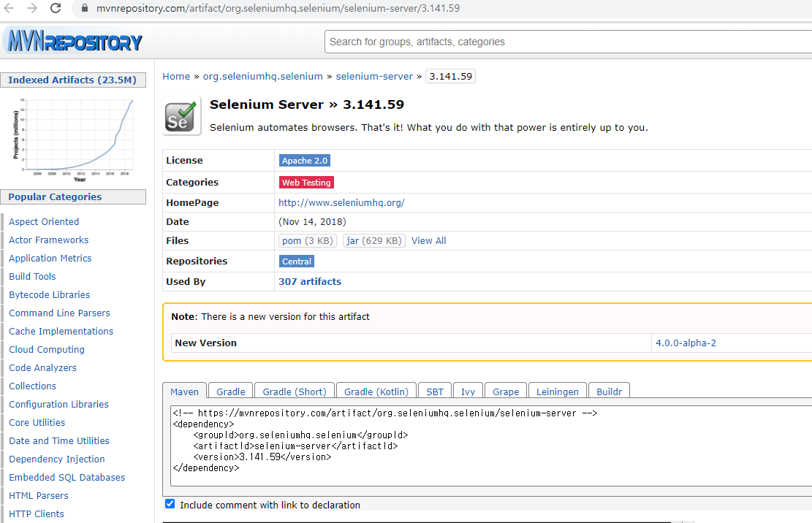Screen dimensions: 812x523
Task: Switch to the Gradle tab
Action: [x=230, y=392]
